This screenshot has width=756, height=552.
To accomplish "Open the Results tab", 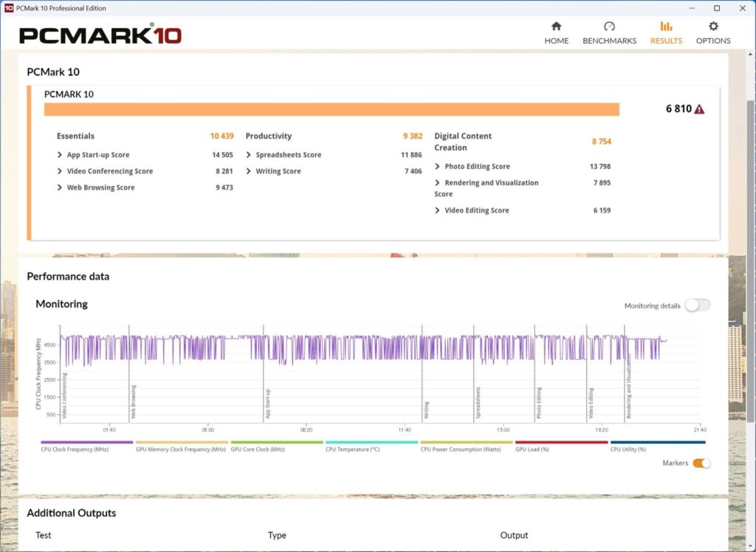I will [x=666, y=33].
